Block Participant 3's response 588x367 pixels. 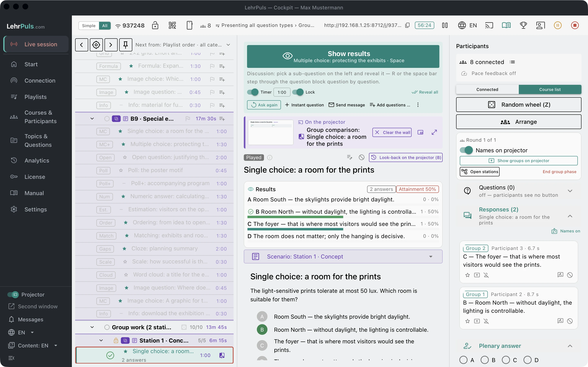(570, 275)
